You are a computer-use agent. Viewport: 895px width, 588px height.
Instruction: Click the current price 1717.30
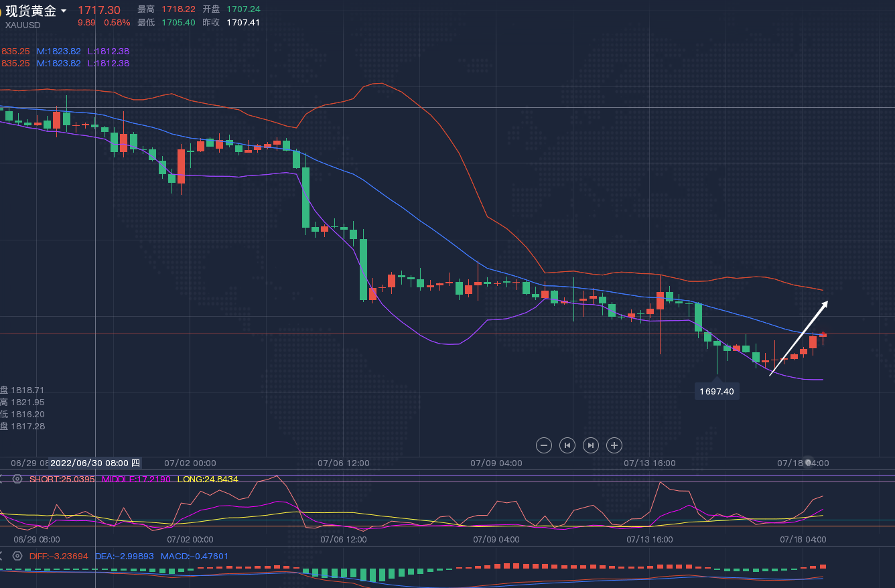(x=99, y=10)
